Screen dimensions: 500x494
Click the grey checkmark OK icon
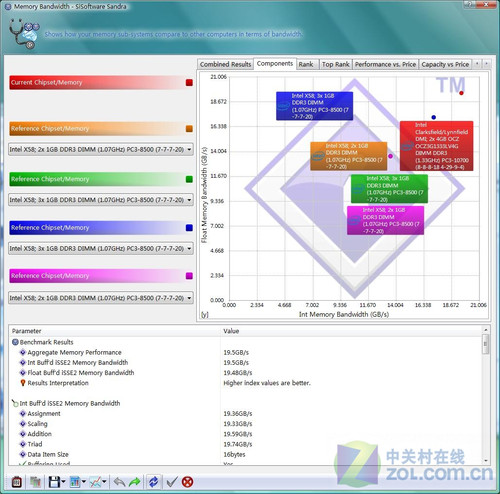172,482
